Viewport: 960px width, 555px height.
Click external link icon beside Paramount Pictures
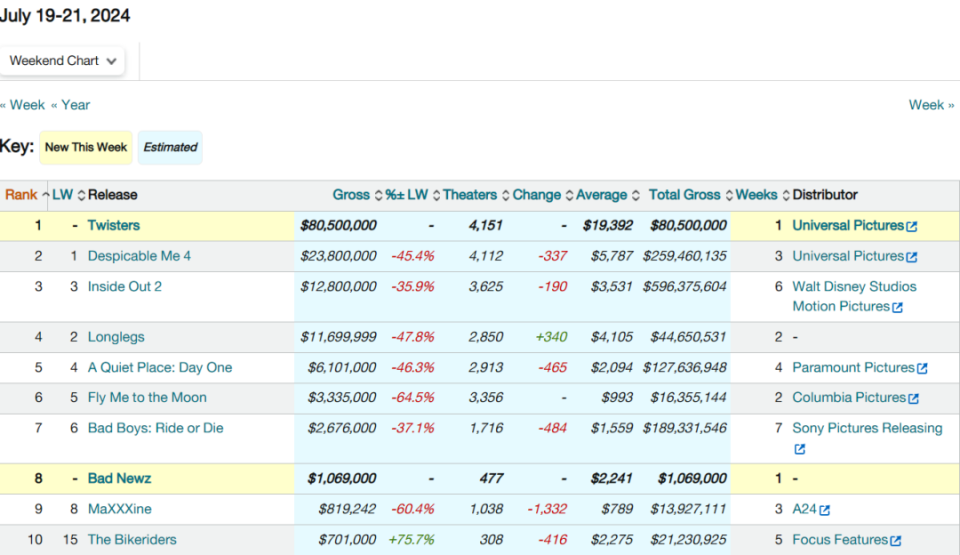click(x=922, y=369)
